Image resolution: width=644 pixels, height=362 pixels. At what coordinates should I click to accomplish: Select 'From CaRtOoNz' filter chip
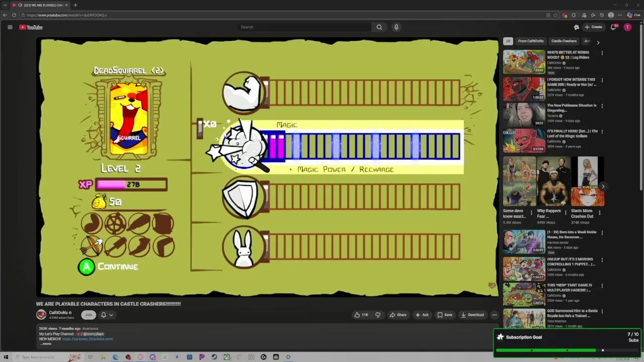click(531, 41)
